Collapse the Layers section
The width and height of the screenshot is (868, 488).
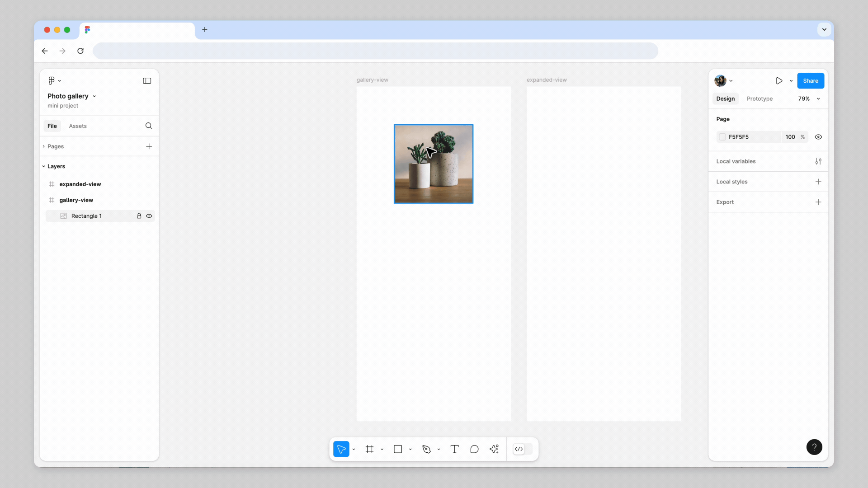point(44,166)
